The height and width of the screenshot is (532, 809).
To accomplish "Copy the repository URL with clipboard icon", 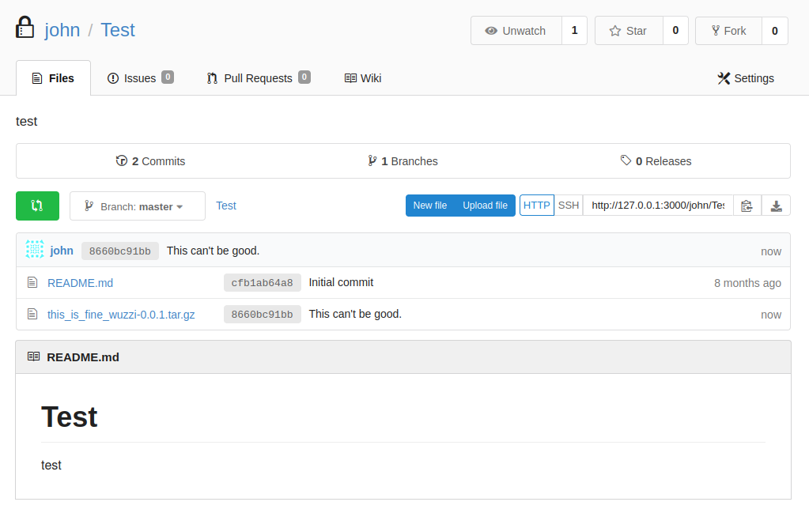I will tap(747, 206).
